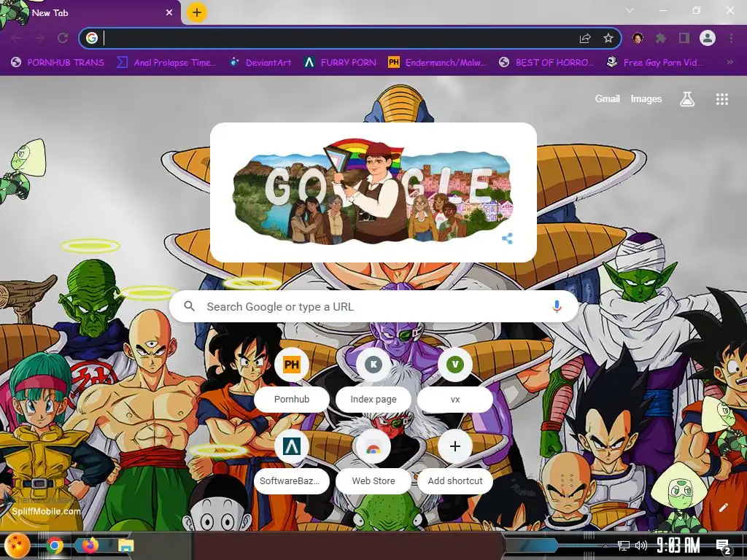Viewport: 747px width, 560px height.
Task: Open Chrome three-dot menu
Action: point(731,38)
